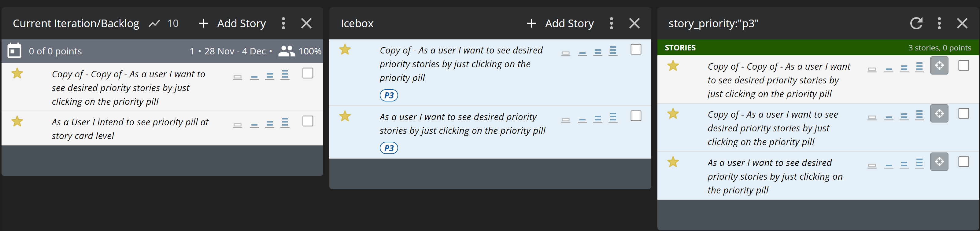
Task: Click star on 'As a User I intend' story
Action: (x=17, y=121)
